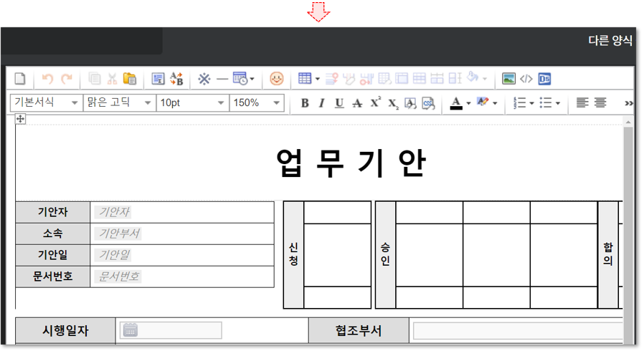Open the insert table menu

(308, 79)
